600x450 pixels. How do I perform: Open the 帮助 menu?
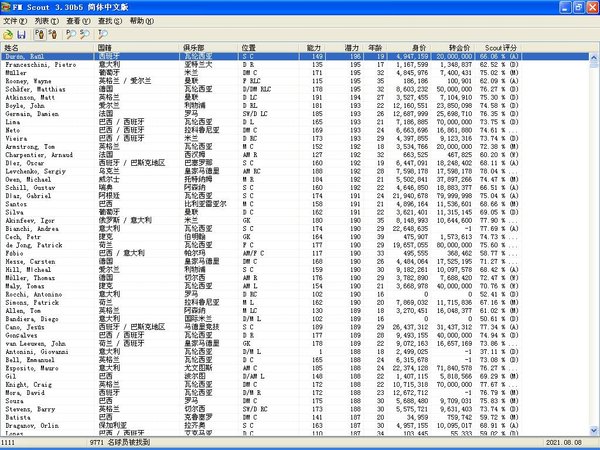tap(142, 21)
